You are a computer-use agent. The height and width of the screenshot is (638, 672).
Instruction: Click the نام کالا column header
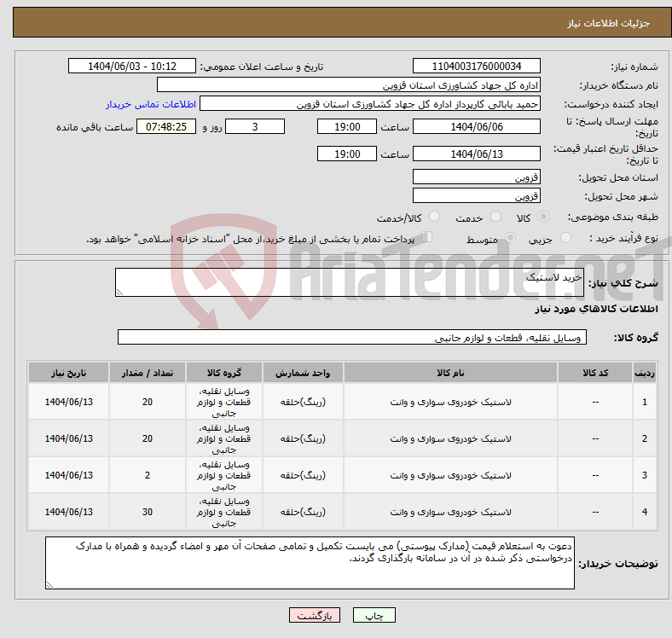point(450,373)
